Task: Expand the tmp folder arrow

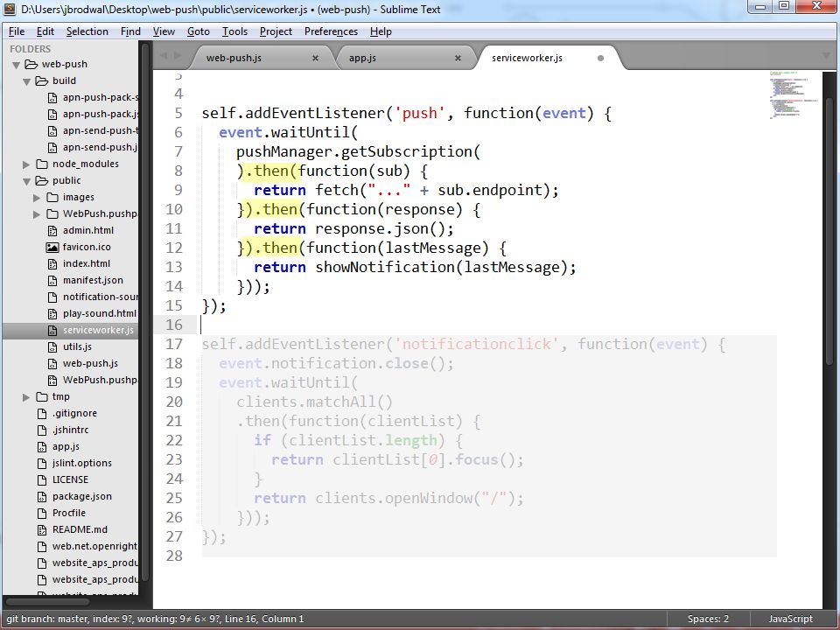Action: coord(26,397)
